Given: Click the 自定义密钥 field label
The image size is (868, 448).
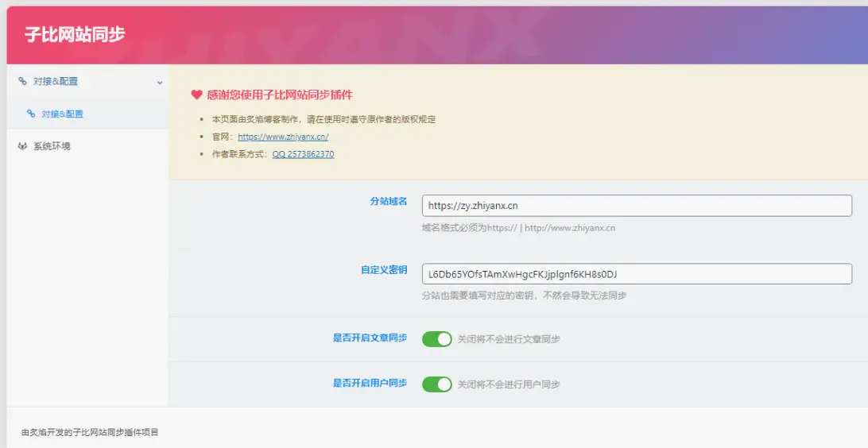Looking at the screenshot, I should [384, 270].
